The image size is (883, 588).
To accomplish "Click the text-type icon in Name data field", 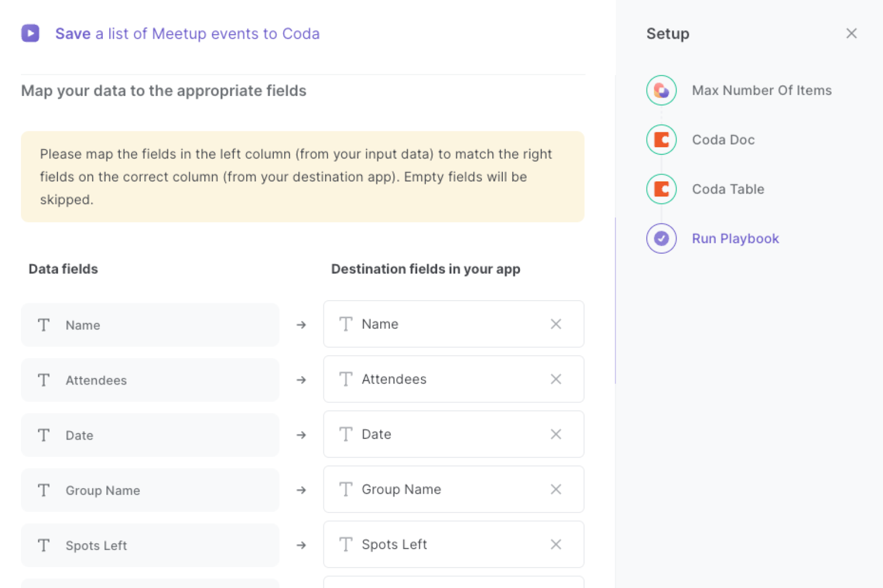I will pos(44,325).
